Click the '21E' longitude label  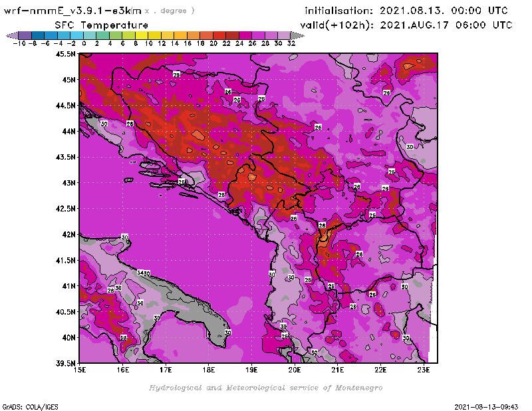click(x=338, y=370)
